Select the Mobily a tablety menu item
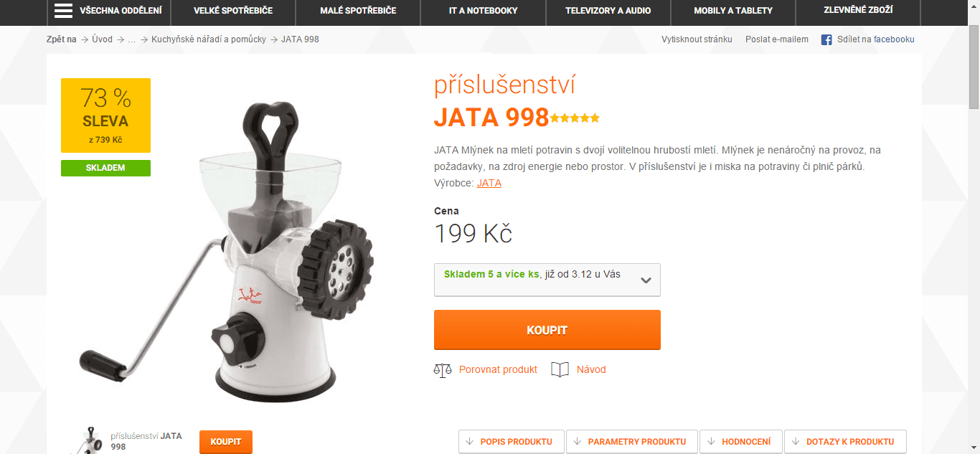This screenshot has height=454, width=980. click(x=733, y=11)
